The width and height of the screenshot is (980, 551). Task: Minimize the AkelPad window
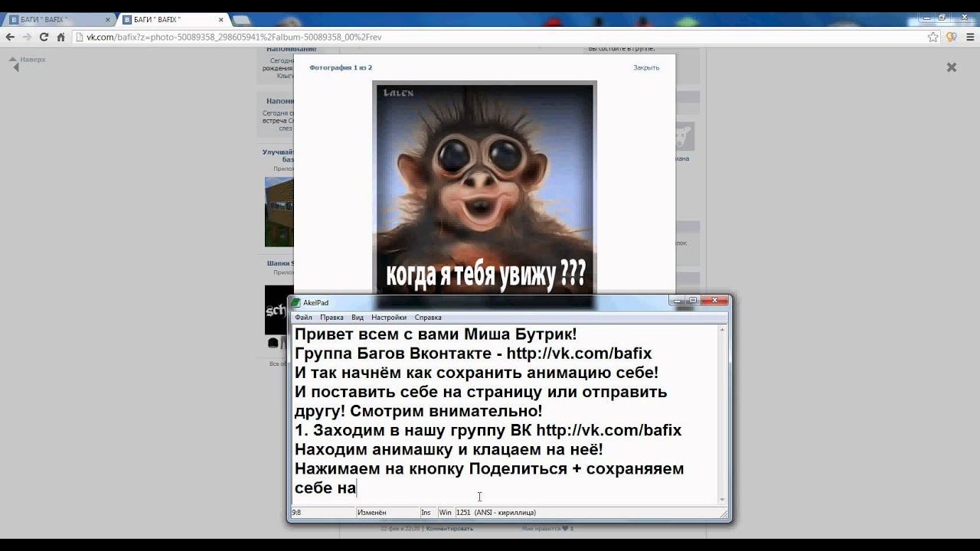675,301
